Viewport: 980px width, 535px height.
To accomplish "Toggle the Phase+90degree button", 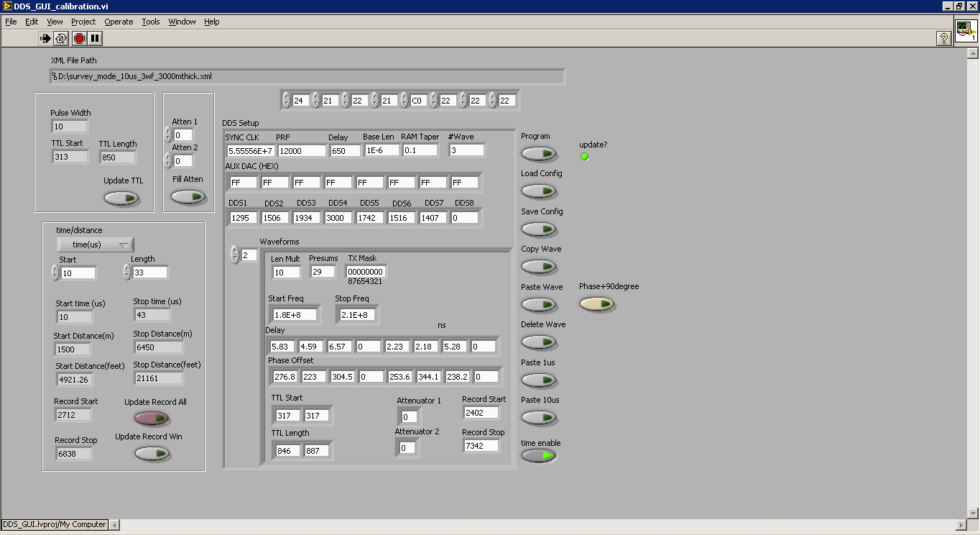I will 598,304.
